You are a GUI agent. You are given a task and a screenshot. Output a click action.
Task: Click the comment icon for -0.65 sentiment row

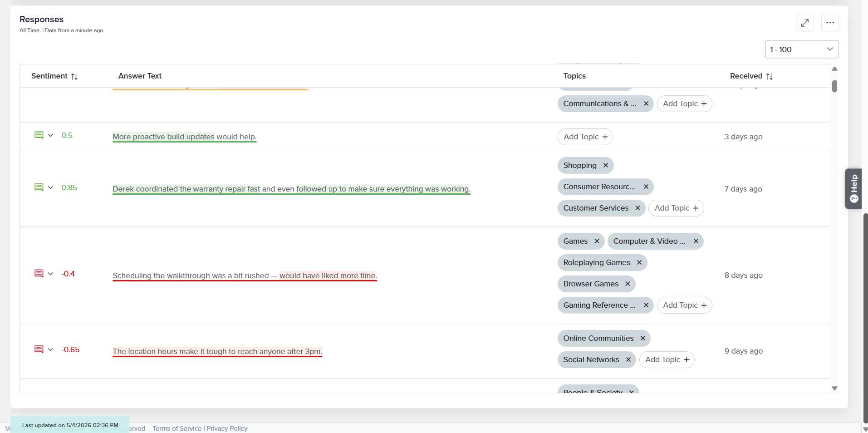pyautogui.click(x=39, y=349)
